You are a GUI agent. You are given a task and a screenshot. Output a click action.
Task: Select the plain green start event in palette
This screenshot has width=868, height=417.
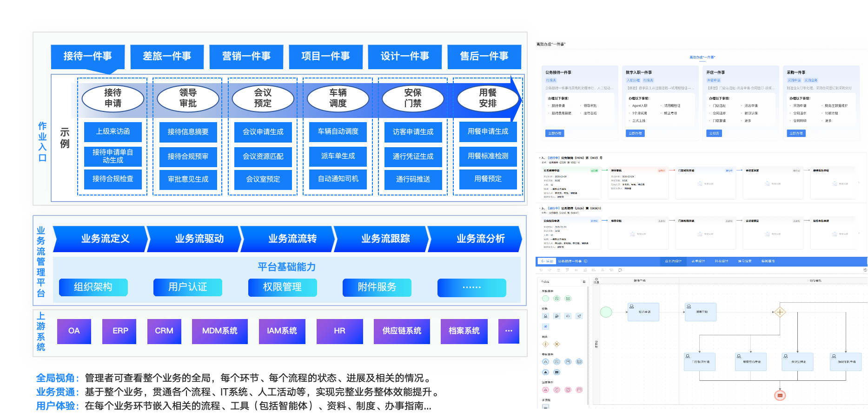(x=545, y=299)
